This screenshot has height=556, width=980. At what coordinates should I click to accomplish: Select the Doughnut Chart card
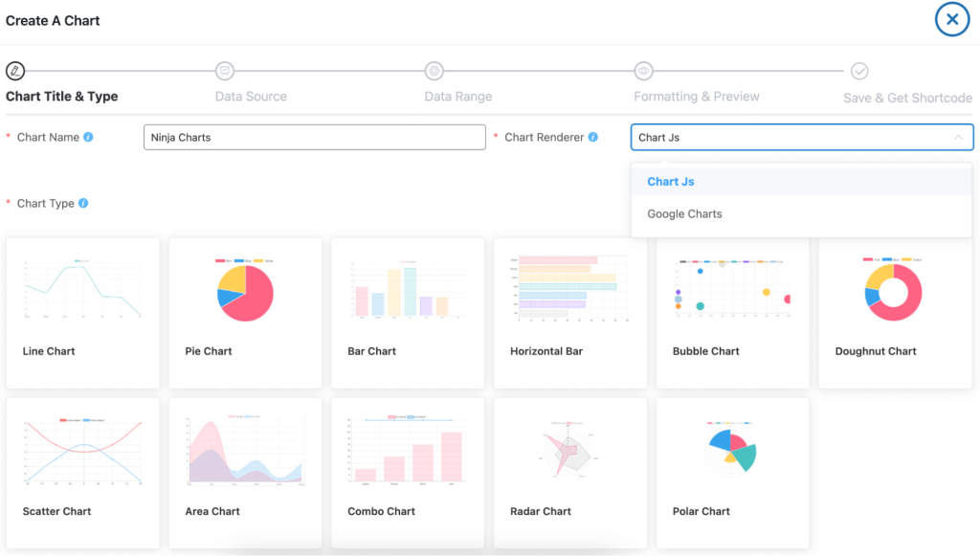tap(895, 313)
